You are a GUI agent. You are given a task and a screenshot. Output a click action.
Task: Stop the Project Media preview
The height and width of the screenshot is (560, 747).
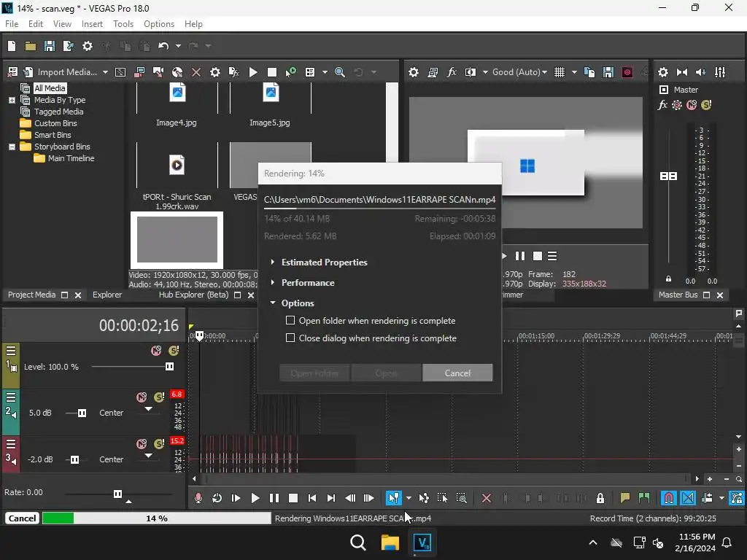click(272, 72)
